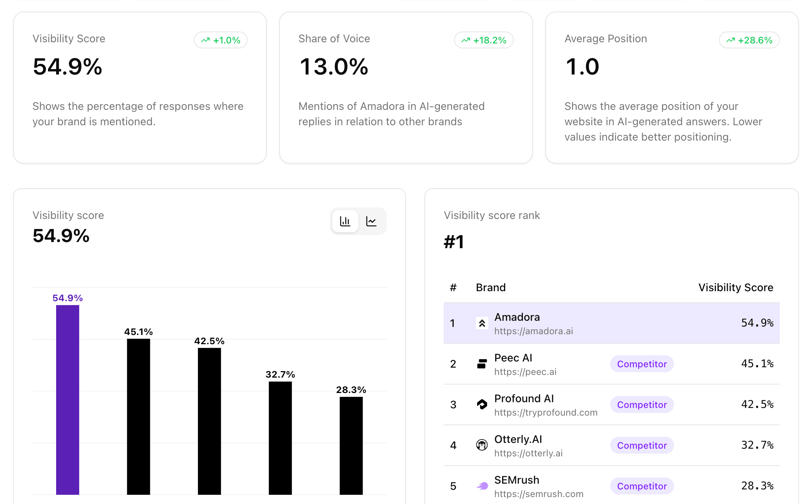The width and height of the screenshot is (812, 504).
Task: Switch to line chart view
Action: click(371, 221)
